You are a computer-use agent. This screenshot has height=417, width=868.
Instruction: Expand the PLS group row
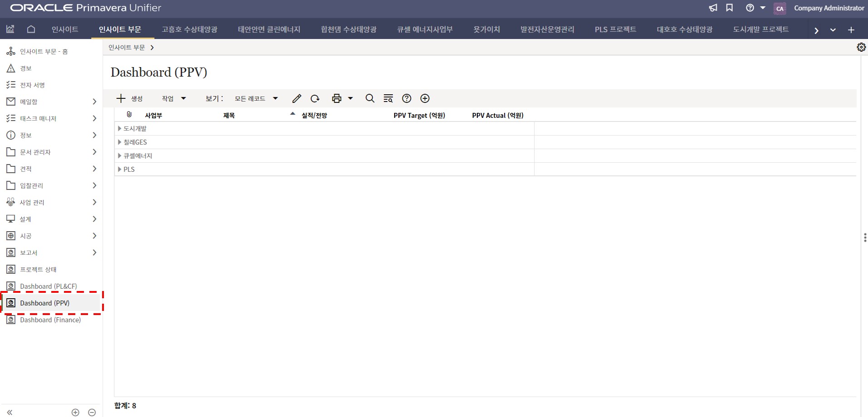pyautogui.click(x=119, y=170)
